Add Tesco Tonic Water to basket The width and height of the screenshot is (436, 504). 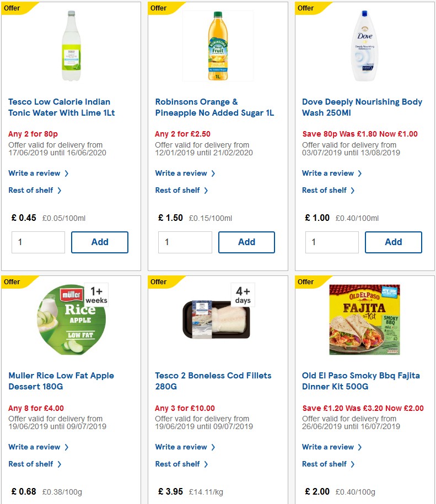pyautogui.click(x=99, y=242)
